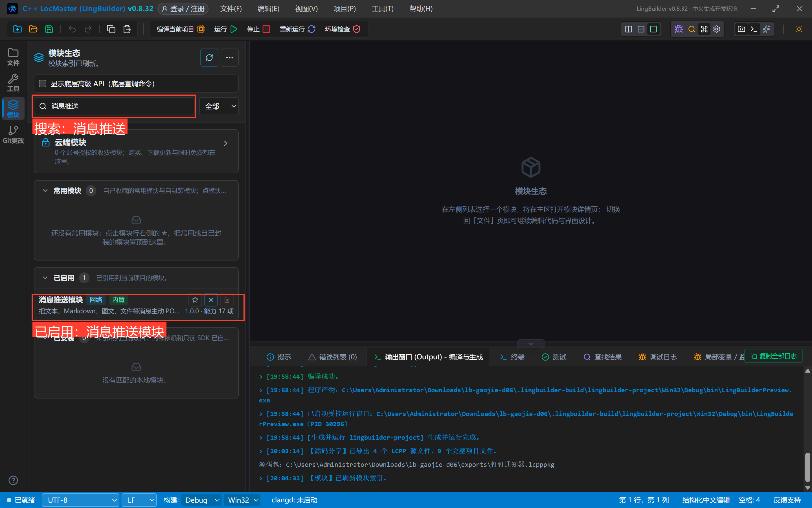Disable the 消息推送模块 with the X icon
Image resolution: width=812 pixels, height=508 pixels.
(211, 299)
